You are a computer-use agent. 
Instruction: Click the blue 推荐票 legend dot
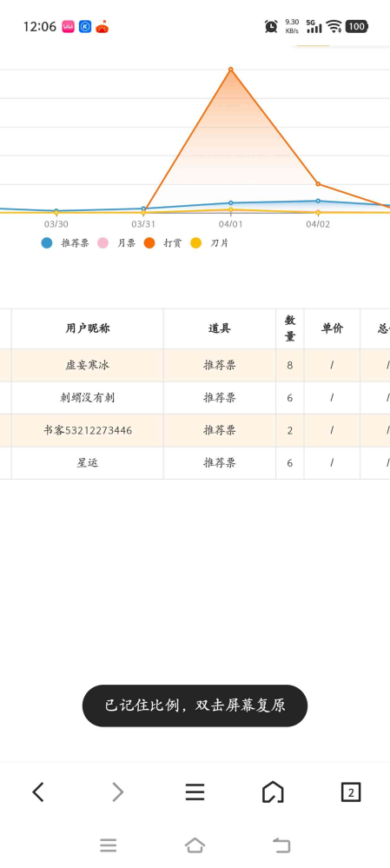(47, 243)
